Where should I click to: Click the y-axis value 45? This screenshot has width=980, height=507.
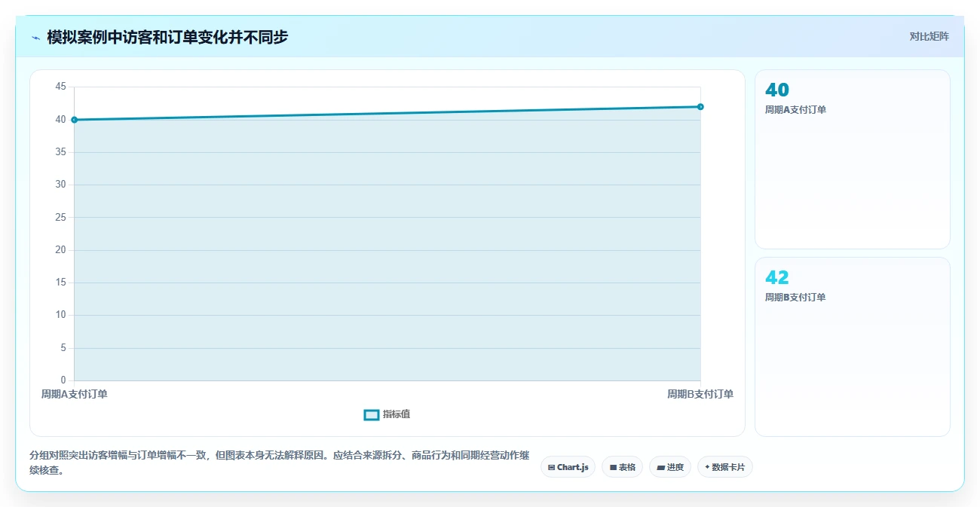[x=61, y=87]
